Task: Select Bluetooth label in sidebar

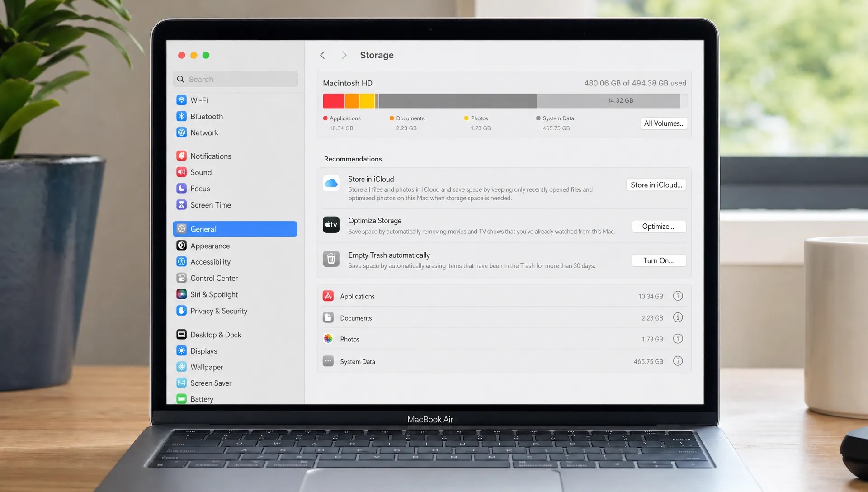Action: 207,117
